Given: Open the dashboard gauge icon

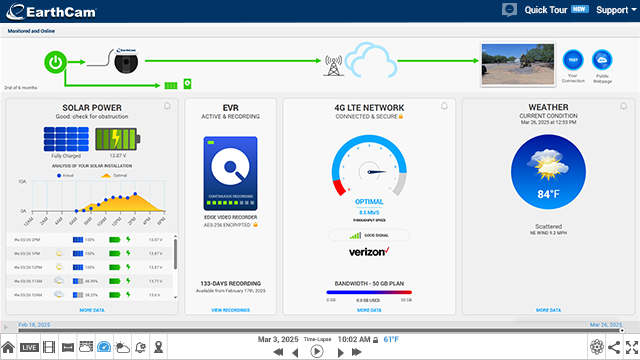Looking at the screenshot, I should pyautogui.click(x=104, y=347).
